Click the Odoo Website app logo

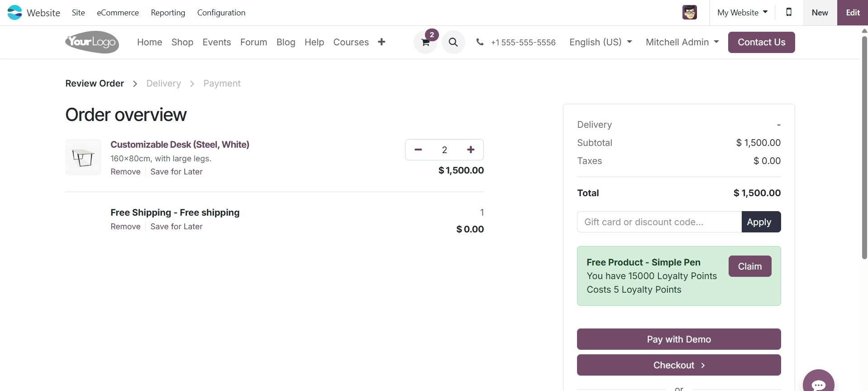(x=14, y=12)
